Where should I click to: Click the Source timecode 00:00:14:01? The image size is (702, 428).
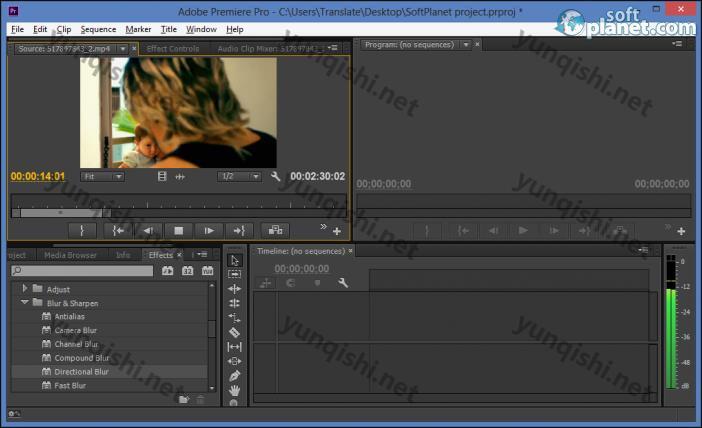click(38, 176)
